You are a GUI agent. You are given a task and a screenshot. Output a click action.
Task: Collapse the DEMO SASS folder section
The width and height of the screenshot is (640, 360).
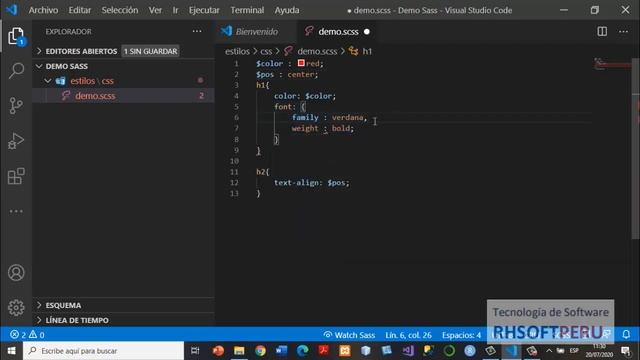pyautogui.click(x=66, y=66)
